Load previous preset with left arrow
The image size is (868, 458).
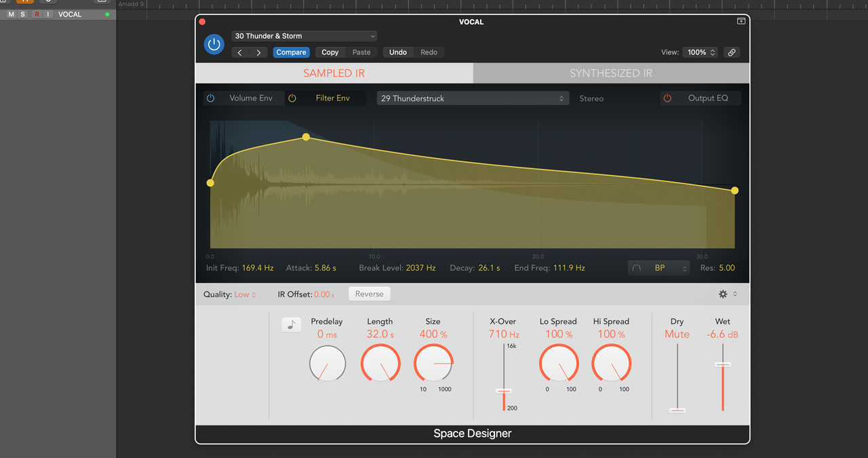pyautogui.click(x=240, y=52)
